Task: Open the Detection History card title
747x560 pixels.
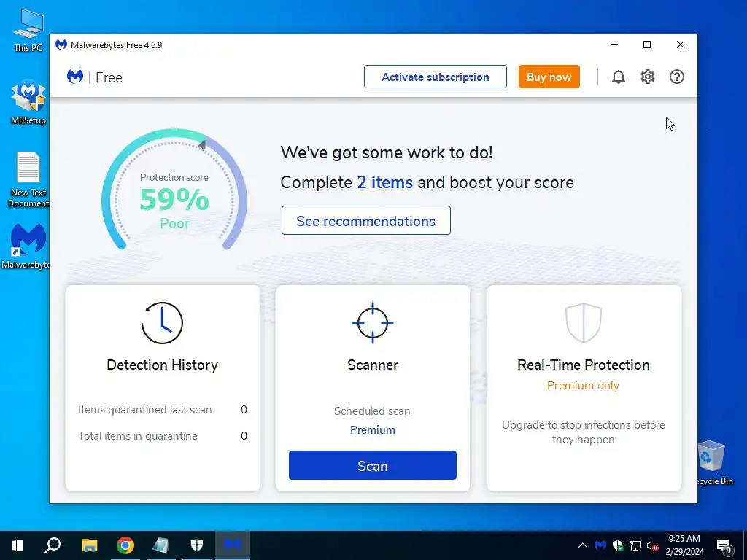Action: pos(162,365)
